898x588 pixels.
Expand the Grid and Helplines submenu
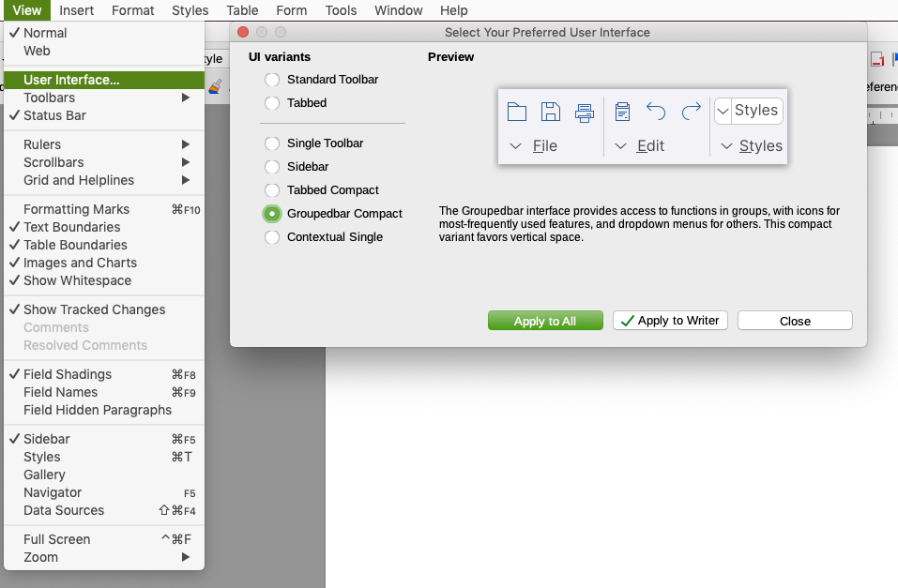103,180
